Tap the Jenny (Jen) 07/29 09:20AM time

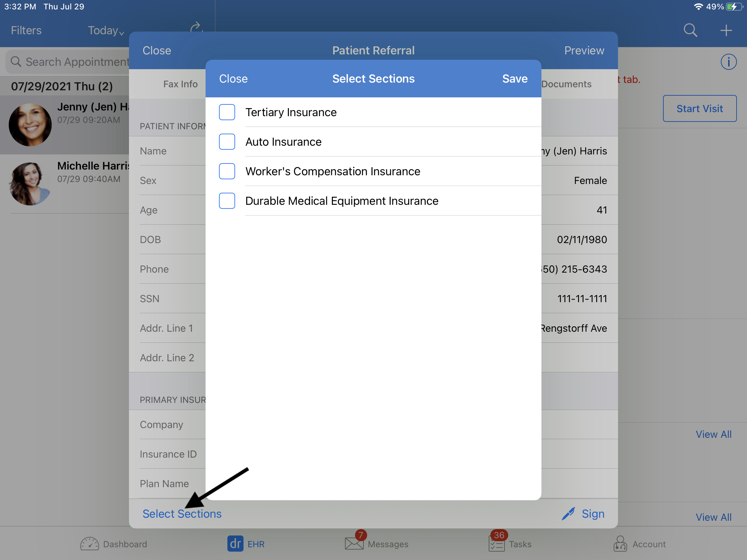coord(88,120)
